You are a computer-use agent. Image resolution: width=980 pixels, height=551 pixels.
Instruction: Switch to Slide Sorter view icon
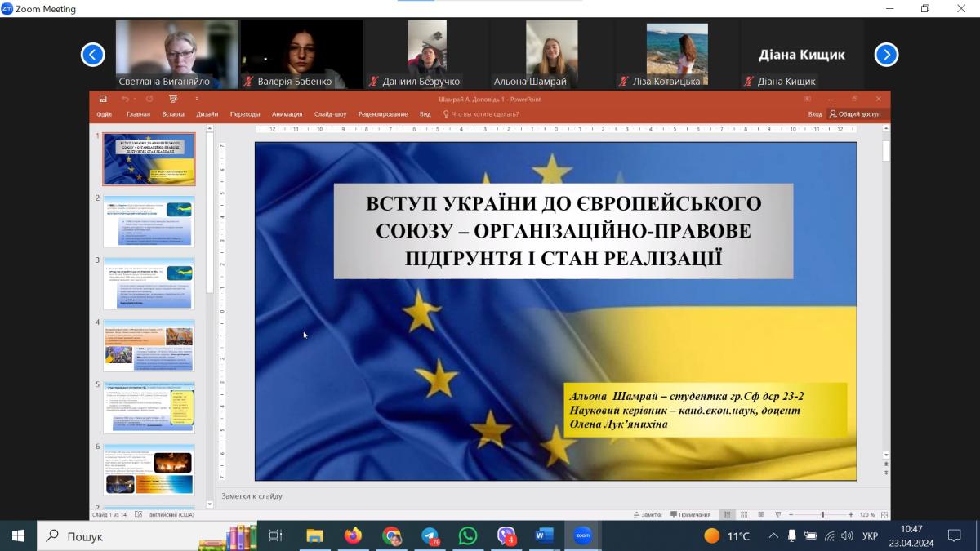pyautogui.click(x=744, y=514)
